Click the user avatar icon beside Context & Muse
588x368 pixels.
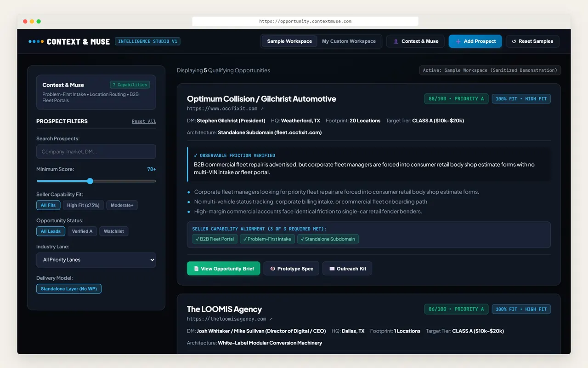pos(396,41)
